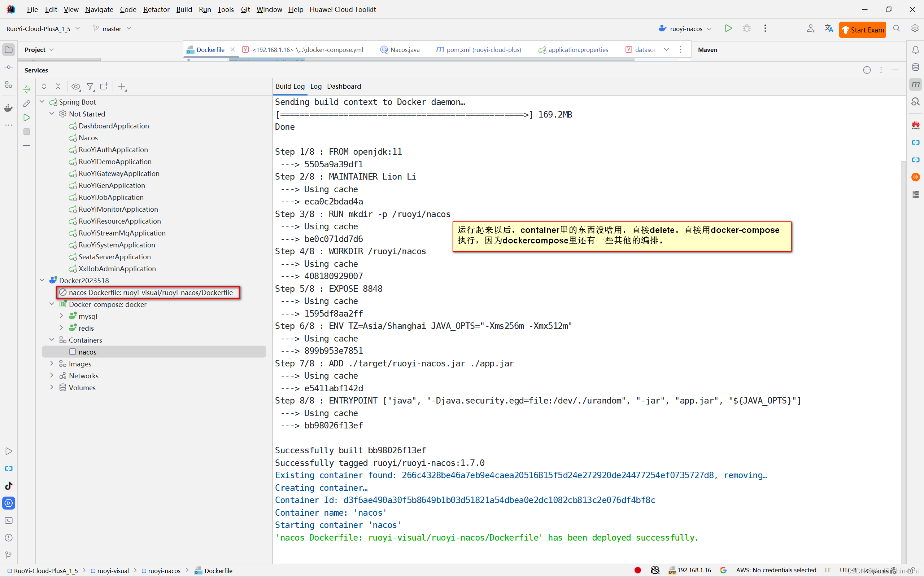Open the Refactor menu

[x=156, y=9]
